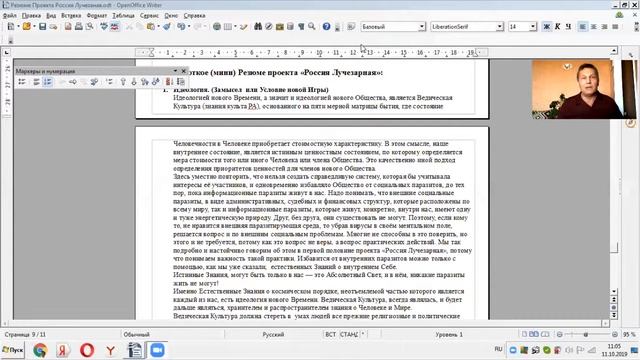The width and height of the screenshot is (640, 360).
Task: Click Move Down arrow in numbering toolbar
Action: (134, 82)
